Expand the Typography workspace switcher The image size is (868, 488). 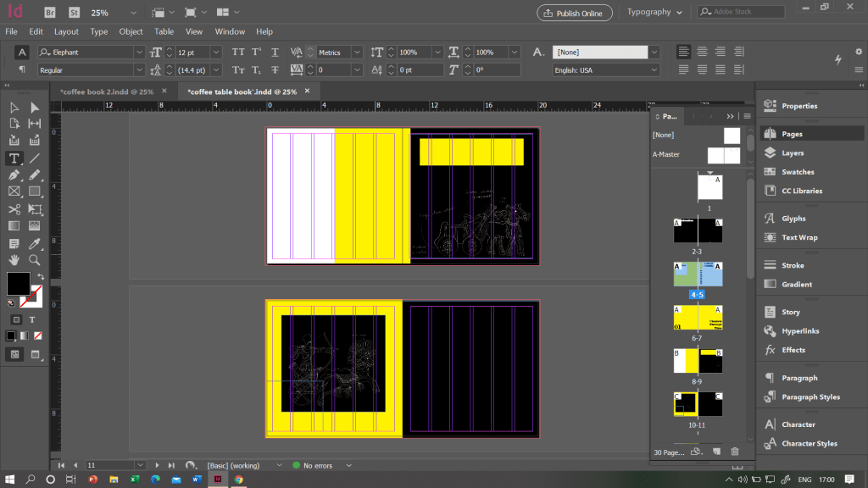(654, 13)
